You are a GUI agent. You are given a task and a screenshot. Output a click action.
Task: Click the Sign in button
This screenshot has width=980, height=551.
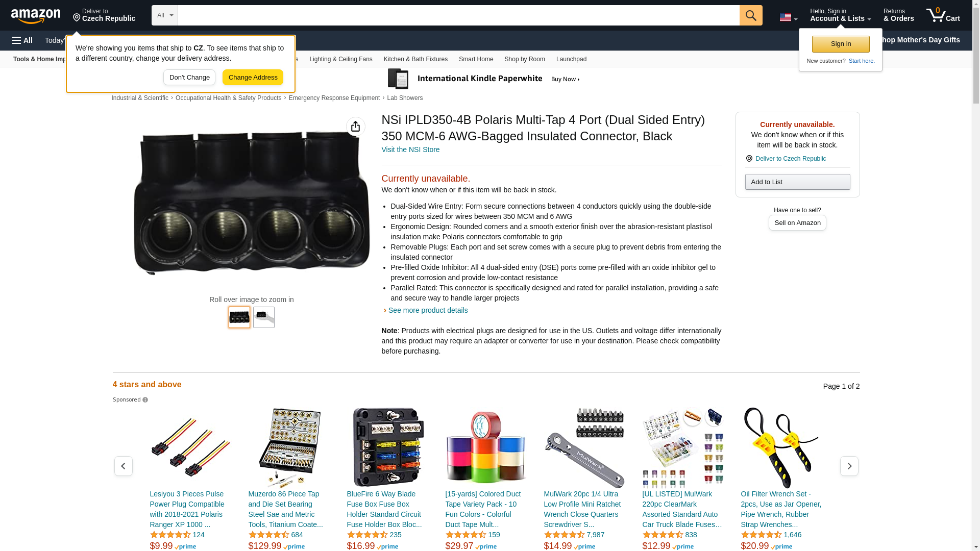(x=841, y=44)
